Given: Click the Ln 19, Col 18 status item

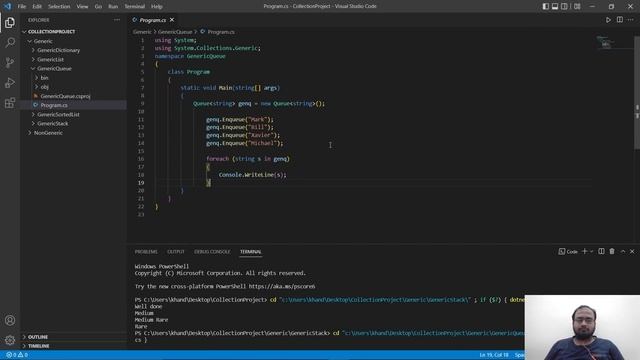Looking at the screenshot, I should [494, 355].
